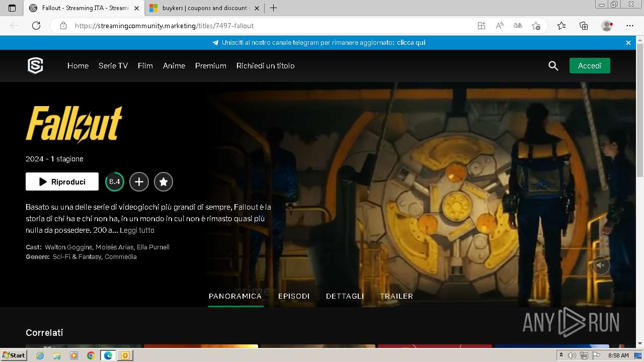Image resolution: width=644 pixels, height=362 pixels.
Task: Open the Sci-Fi & Fantasy genre
Action: [x=77, y=257]
